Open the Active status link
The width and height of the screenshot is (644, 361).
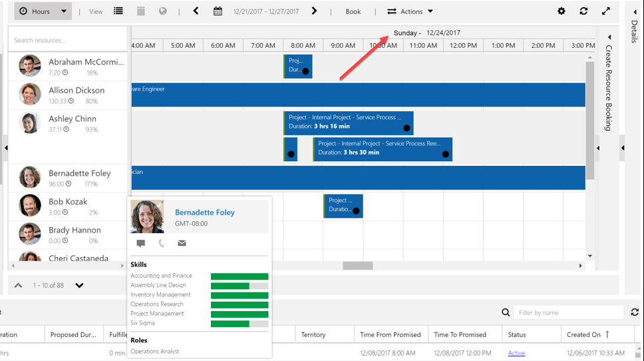(x=516, y=353)
